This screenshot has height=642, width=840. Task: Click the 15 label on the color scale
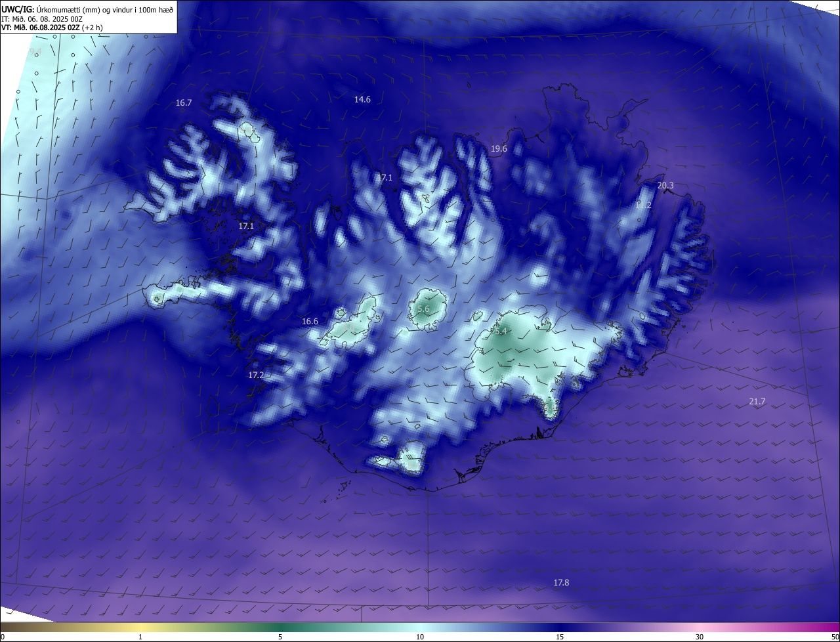coord(560,637)
